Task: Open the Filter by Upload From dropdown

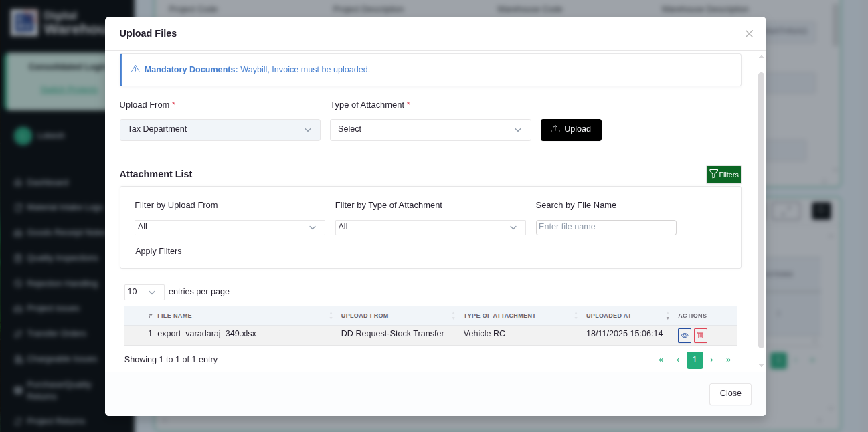Action: point(229,227)
